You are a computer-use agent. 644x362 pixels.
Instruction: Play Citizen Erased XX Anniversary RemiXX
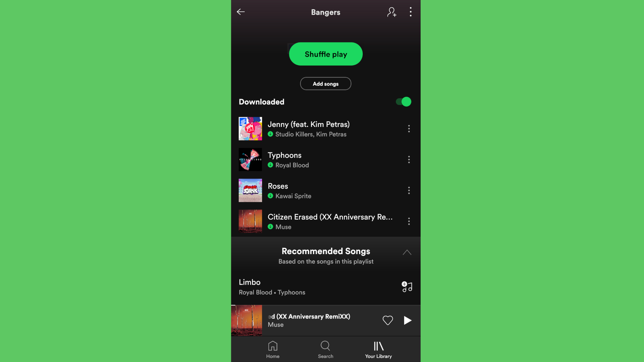click(407, 321)
